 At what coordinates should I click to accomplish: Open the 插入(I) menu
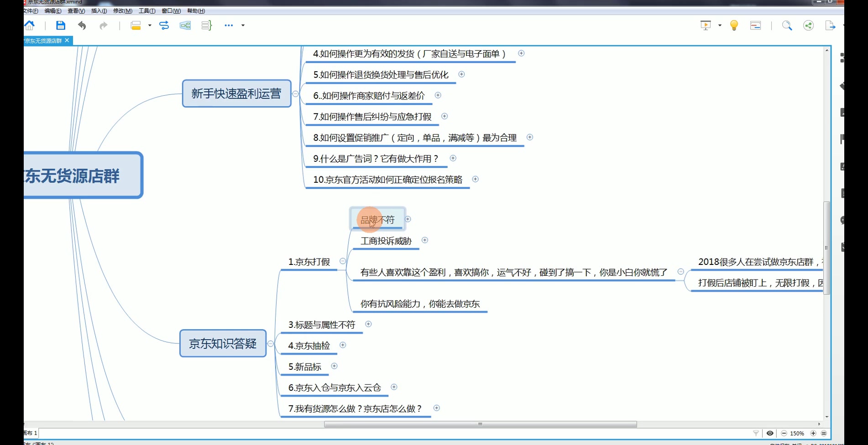[99, 11]
